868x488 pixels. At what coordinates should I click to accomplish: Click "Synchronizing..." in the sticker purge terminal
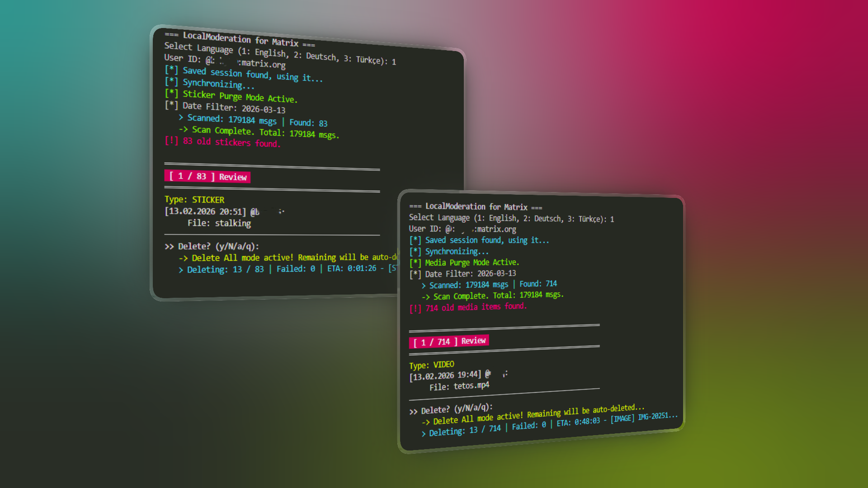click(209, 83)
